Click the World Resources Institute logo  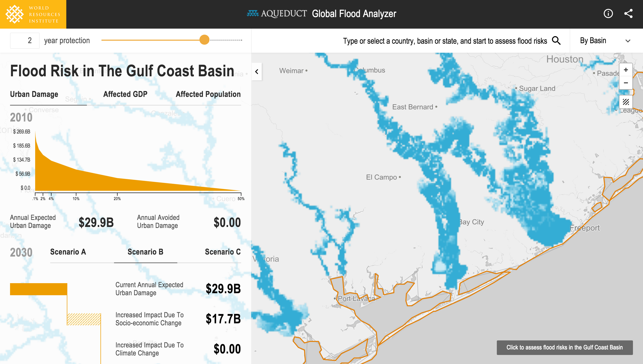tap(33, 14)
